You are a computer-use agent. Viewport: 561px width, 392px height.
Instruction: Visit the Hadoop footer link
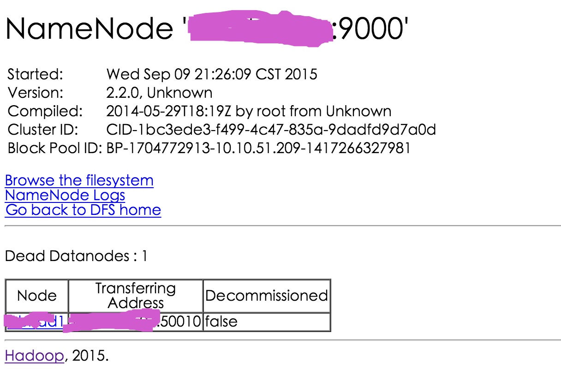34,356
